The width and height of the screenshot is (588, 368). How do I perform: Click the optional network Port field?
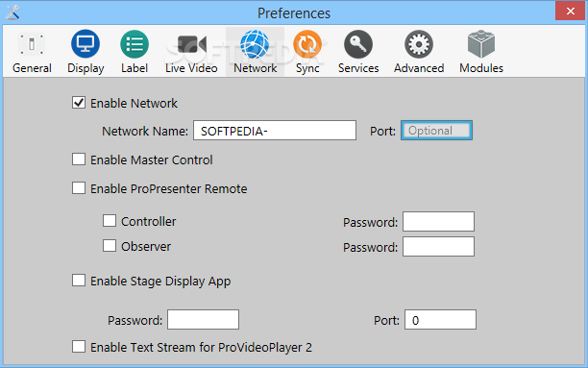[x=436, y=130]
